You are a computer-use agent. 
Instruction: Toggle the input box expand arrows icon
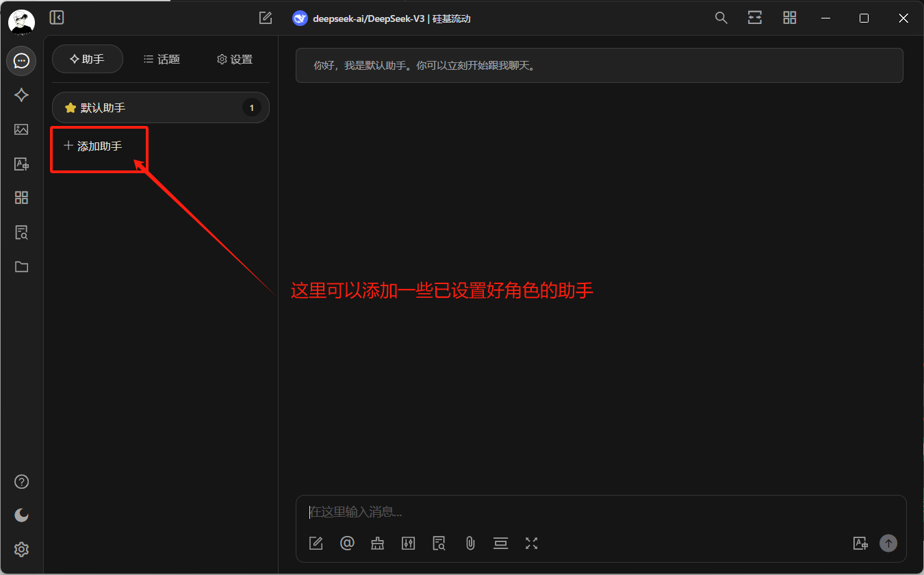(x=532, y=543)
